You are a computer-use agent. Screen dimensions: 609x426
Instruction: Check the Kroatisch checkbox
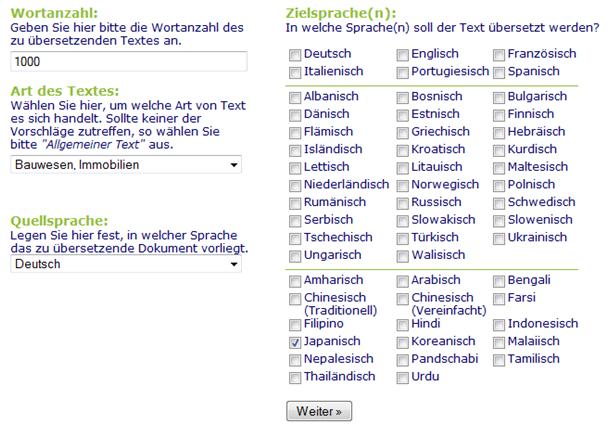tap(402, 150)
